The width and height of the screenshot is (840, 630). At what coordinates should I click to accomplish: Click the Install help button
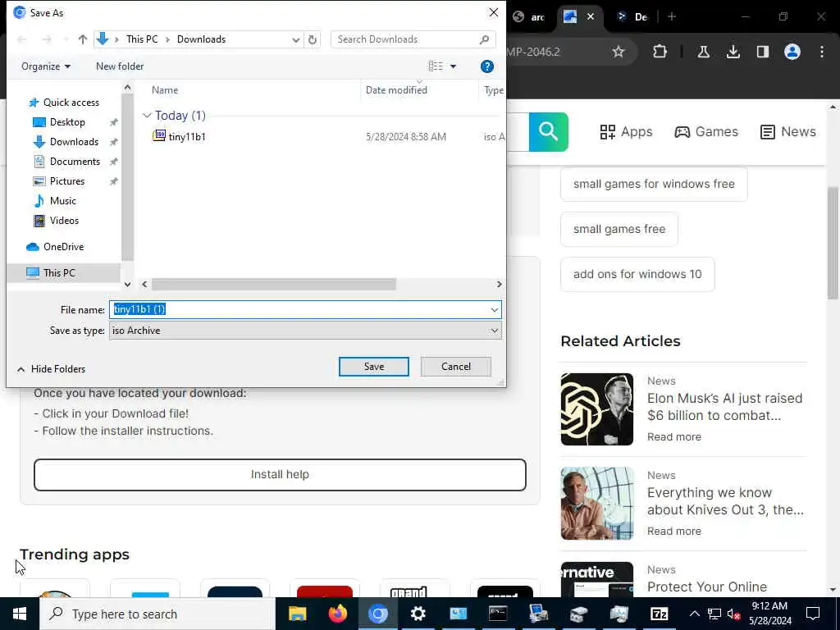pos(280,475)
